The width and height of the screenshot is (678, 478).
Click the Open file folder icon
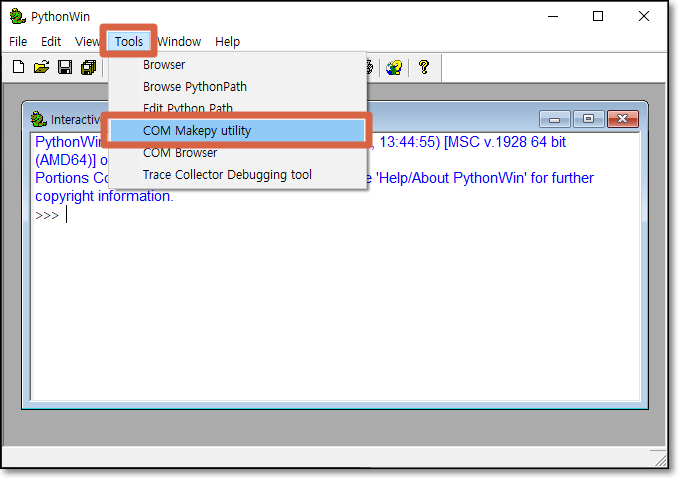pos(42,67)
